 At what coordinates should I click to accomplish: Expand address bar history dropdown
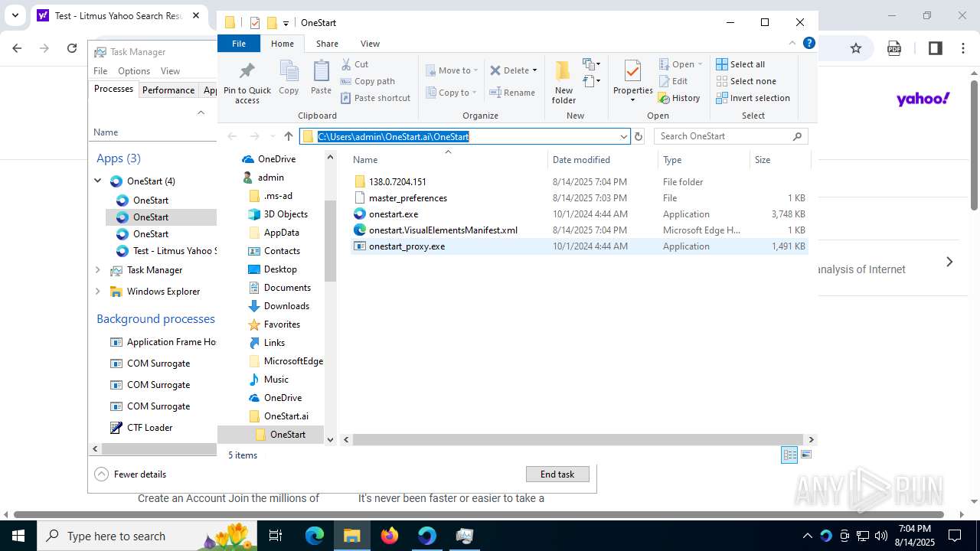623,136
